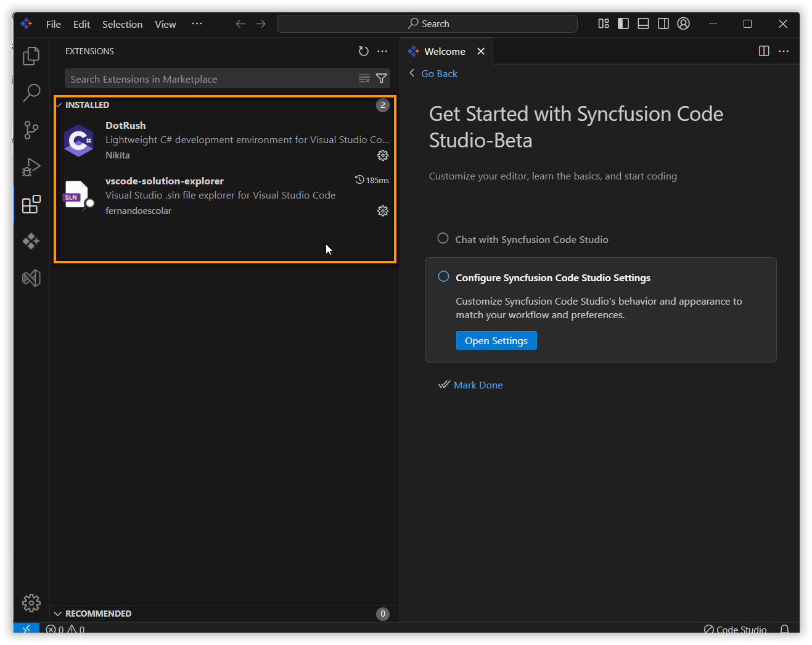
Task: Click the vscode-solution-explorer SLN logo
Action: click(78, 196)
